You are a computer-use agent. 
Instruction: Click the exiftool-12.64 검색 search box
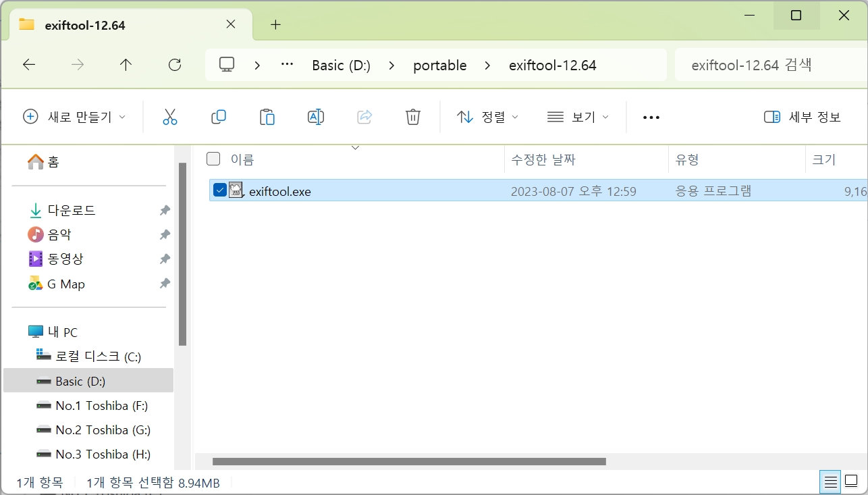pos(771,65)
